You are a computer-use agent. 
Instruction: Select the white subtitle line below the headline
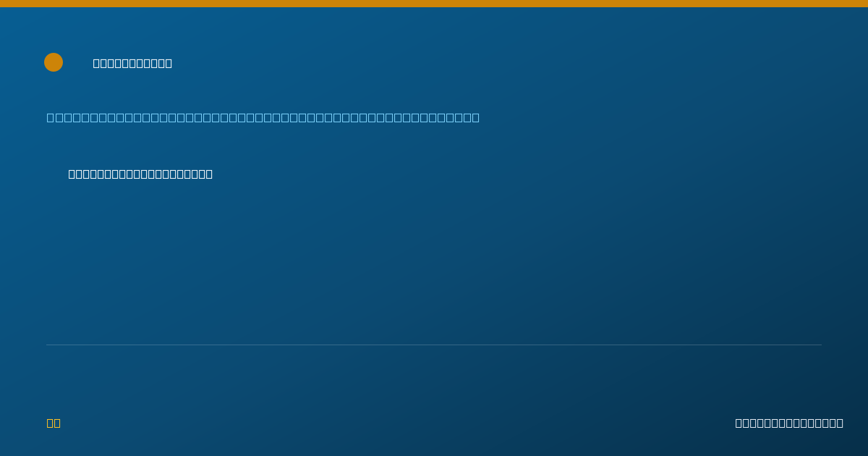(x=140, y=174)
